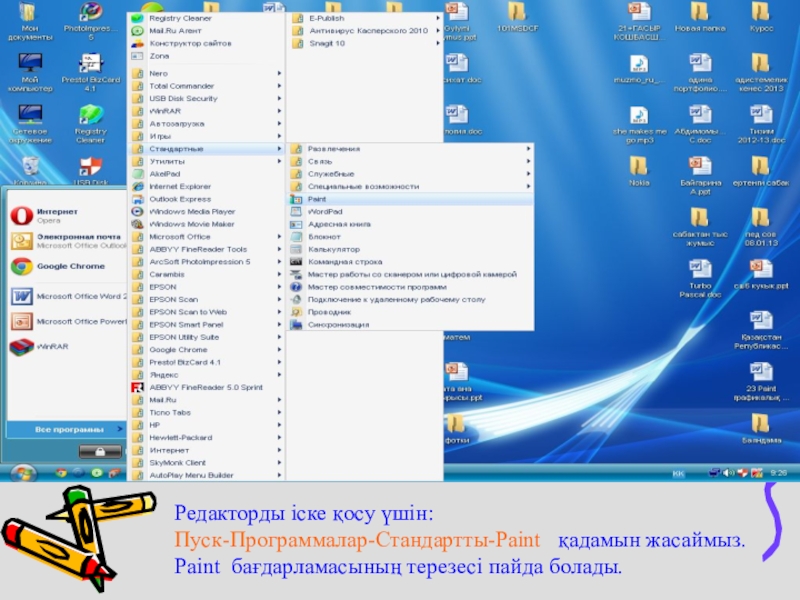The height and width of the screenshot is (600, 800).
Task: Click the Проводник icon in submenu
Action: click(296, 312)
